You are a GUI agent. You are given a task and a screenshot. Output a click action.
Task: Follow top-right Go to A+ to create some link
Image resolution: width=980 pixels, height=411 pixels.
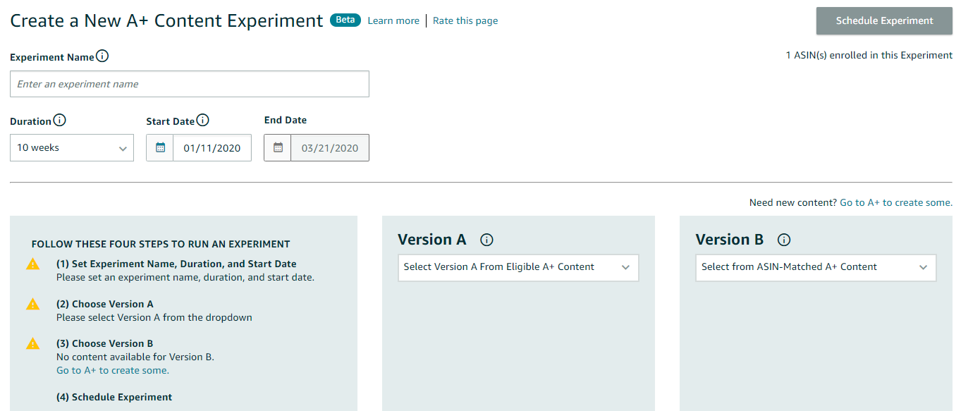pyautogui.click(x=896, y=202)
